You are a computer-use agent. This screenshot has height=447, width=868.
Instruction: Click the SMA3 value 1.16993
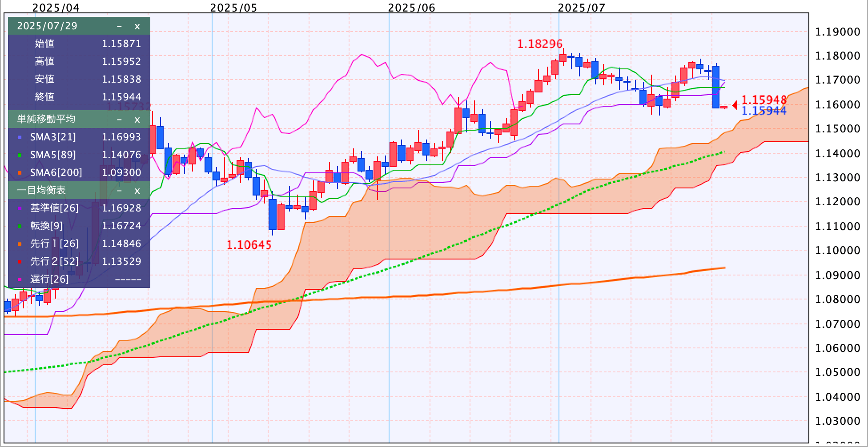click(x=121, y=137)
